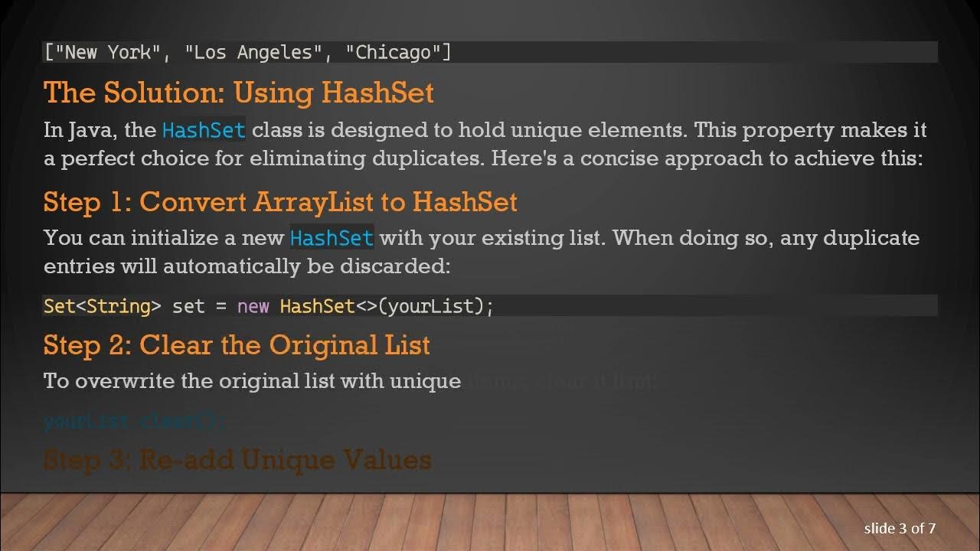The height and width of the screenshot is (551, 980).
Task: Click Set<String> in the code line
Action: pos(102,306)
